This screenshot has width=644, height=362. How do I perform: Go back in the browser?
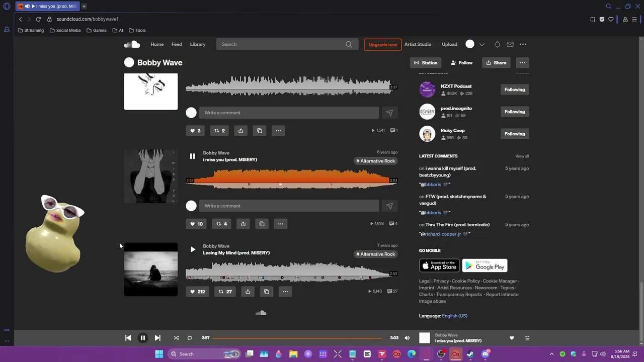click(20, 19)
